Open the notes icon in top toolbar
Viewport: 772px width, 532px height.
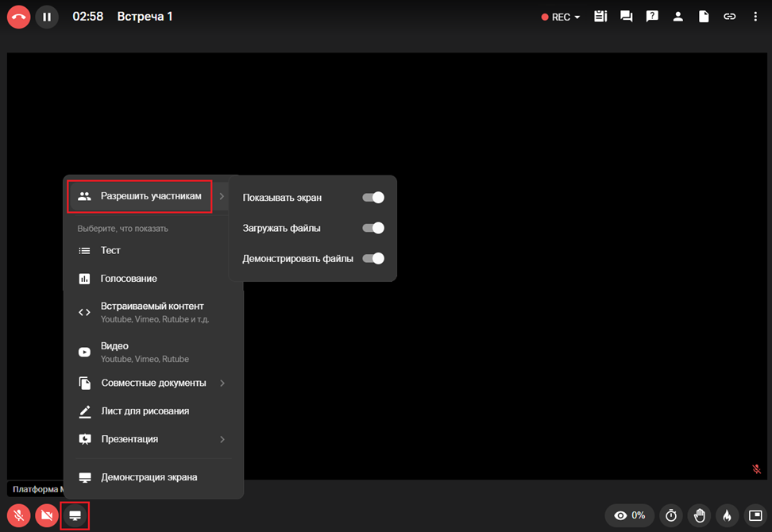point(600,17)
